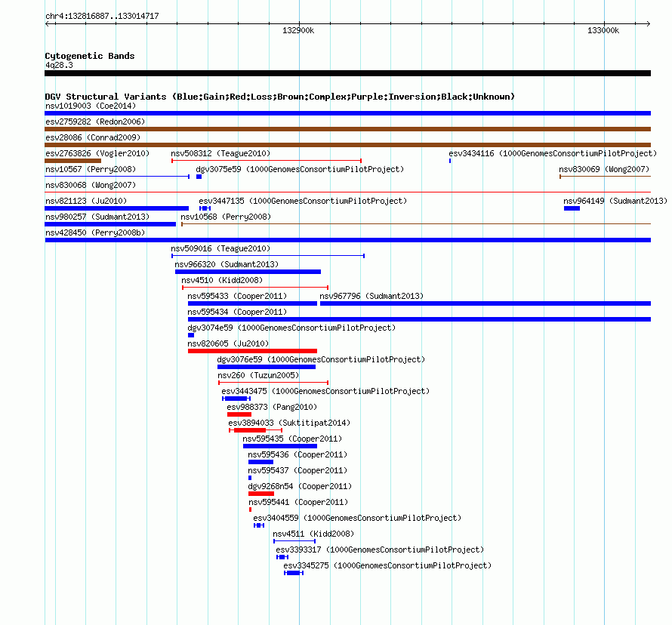Image resolution: width=672 pixels, height=625 pixels.
Task: Open esv3894033 (Suktitipat2014) label
Action: pyautogui.click(x=289, y=423)
